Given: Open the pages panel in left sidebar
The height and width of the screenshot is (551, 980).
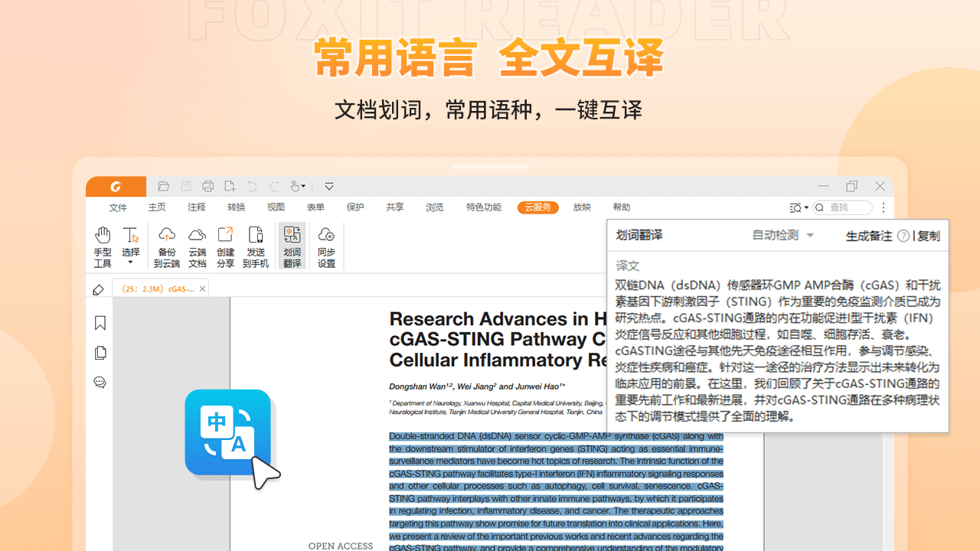Looking at the screenshot, I should point(100,353).
